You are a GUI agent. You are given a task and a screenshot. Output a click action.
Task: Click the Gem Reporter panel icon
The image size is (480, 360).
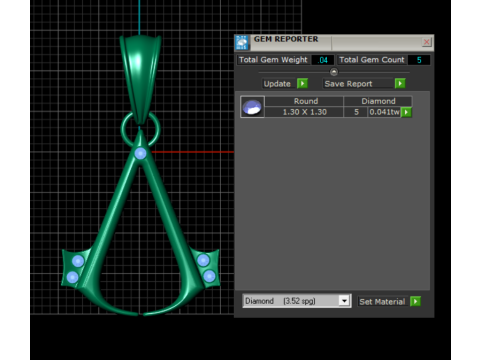(x=241, y=43)
